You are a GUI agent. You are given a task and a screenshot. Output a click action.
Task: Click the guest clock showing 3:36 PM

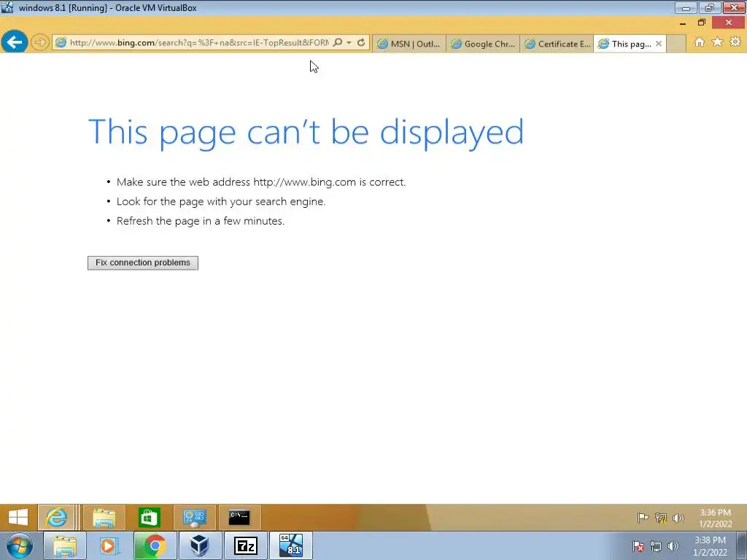[x=715, y=518]
